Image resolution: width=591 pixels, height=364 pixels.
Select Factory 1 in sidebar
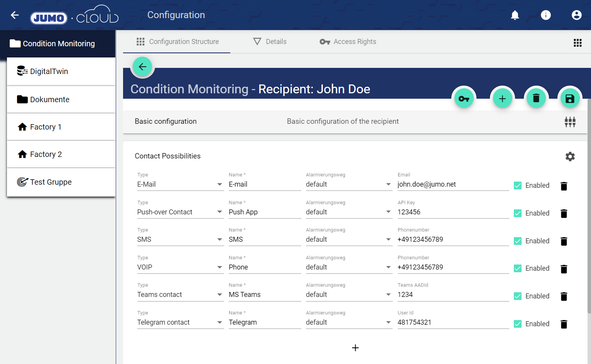point(46,127)
